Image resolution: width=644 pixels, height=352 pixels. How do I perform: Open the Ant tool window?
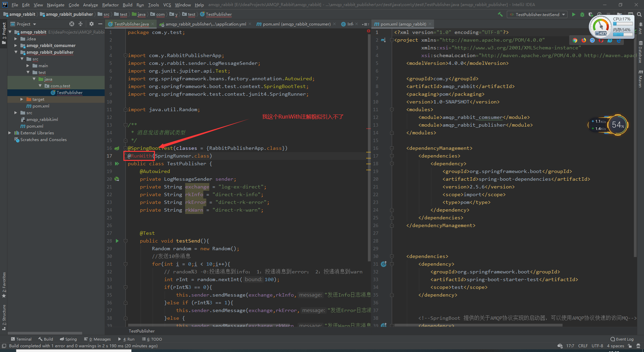pyautogui.click(x=640, y=29)
